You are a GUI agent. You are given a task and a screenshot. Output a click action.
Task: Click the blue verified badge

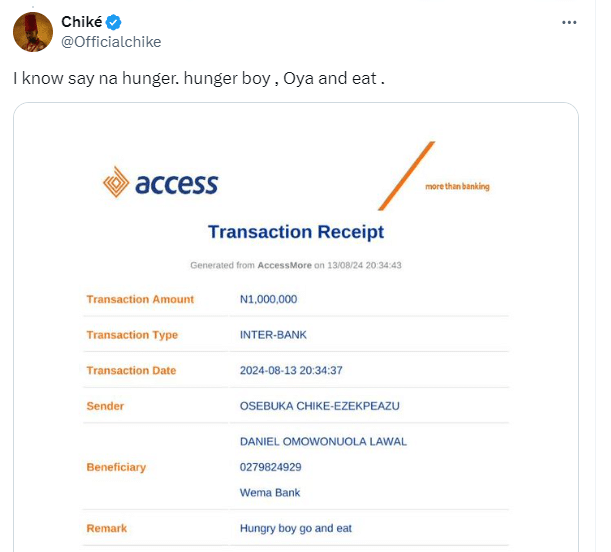(x=115, y=22)
